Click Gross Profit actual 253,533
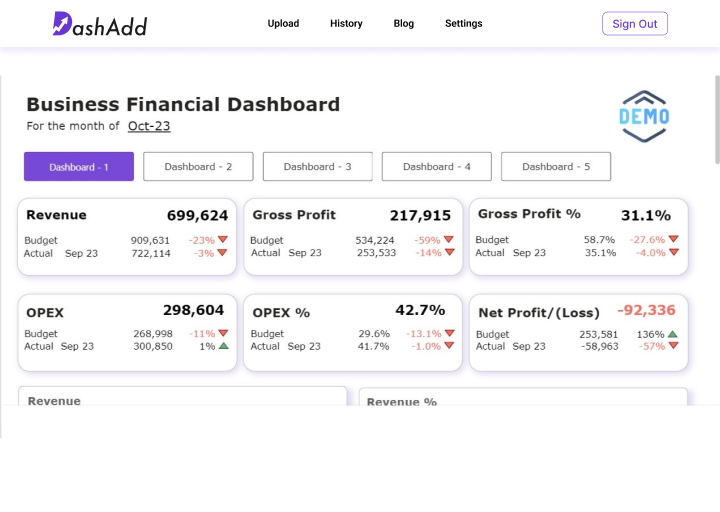This screenshot has height=512, width=720. pos(377,253)
